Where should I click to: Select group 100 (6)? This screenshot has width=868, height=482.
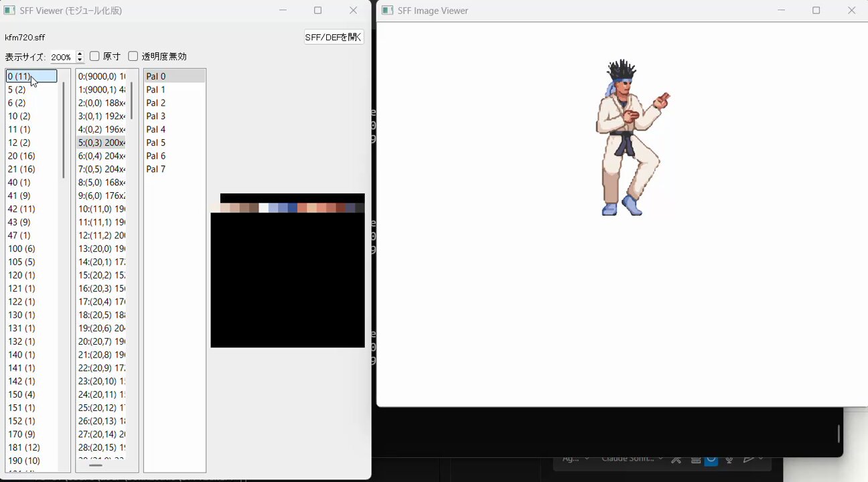pos(31,249)
